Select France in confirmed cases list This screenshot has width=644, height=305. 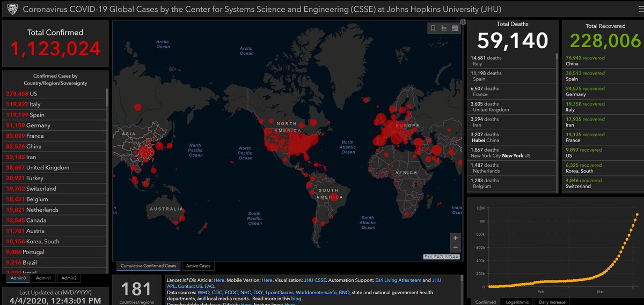point(54,136)
